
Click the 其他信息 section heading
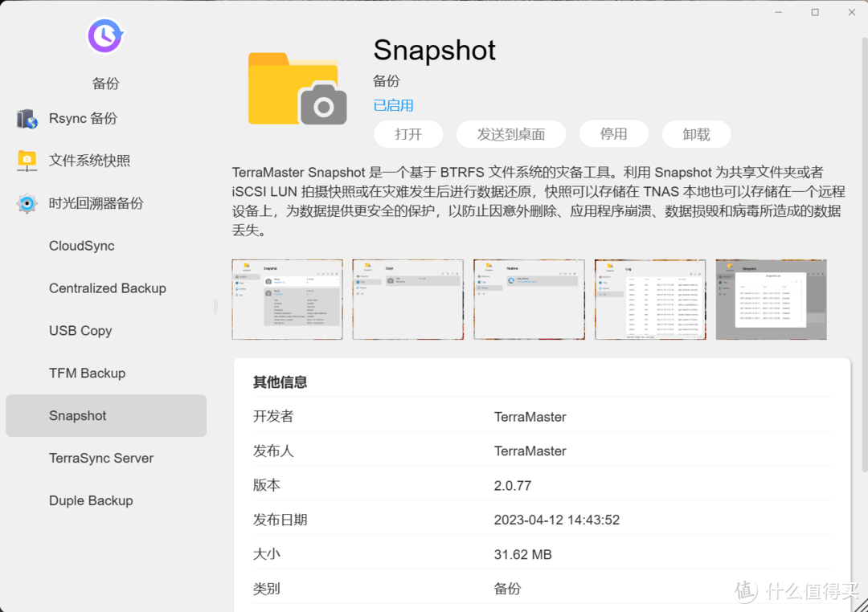pos(280,381)
